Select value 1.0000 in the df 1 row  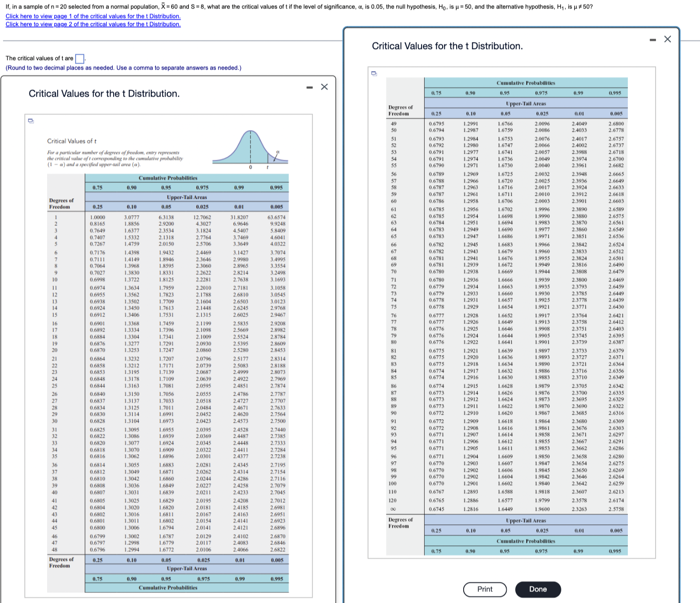[x=98, y=217]
